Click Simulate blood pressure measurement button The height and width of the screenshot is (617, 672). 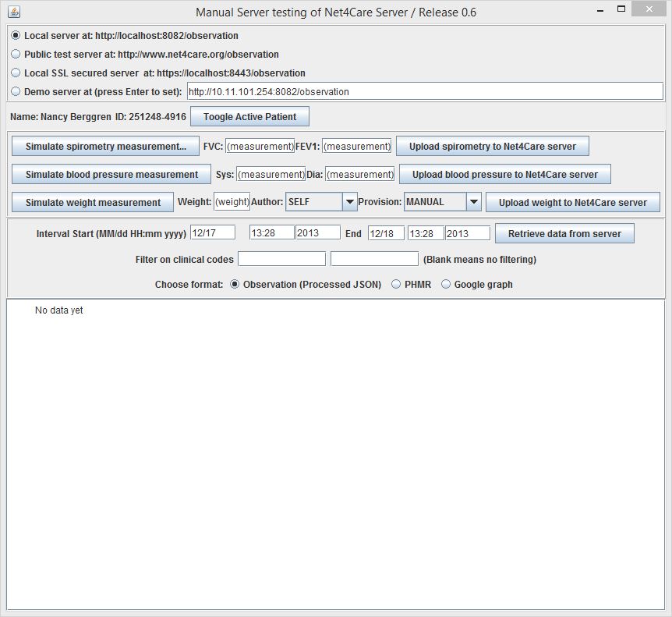(x=111, y=174)
